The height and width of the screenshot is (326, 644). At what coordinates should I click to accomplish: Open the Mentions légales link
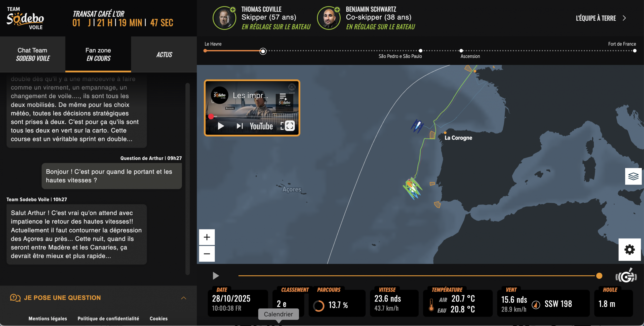[x=48, y=318]
